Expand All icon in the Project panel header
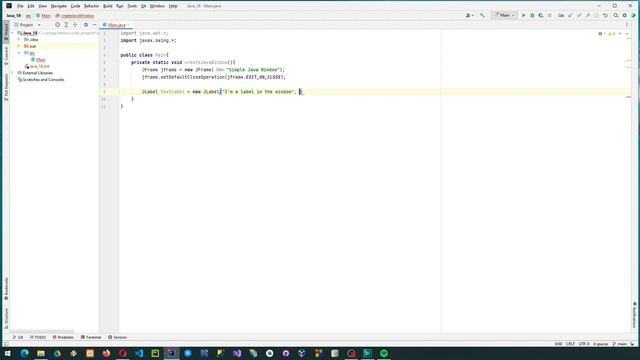Screen dimensions: 640x360 66,25
